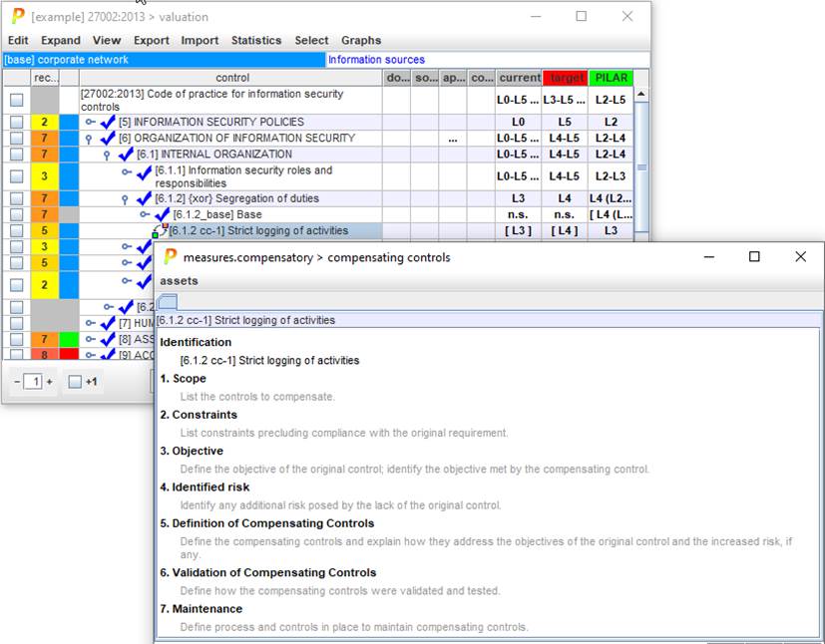Click the blank tab icon under assets
This screenshot has width=825, height=644.
[x=168, y=302]
